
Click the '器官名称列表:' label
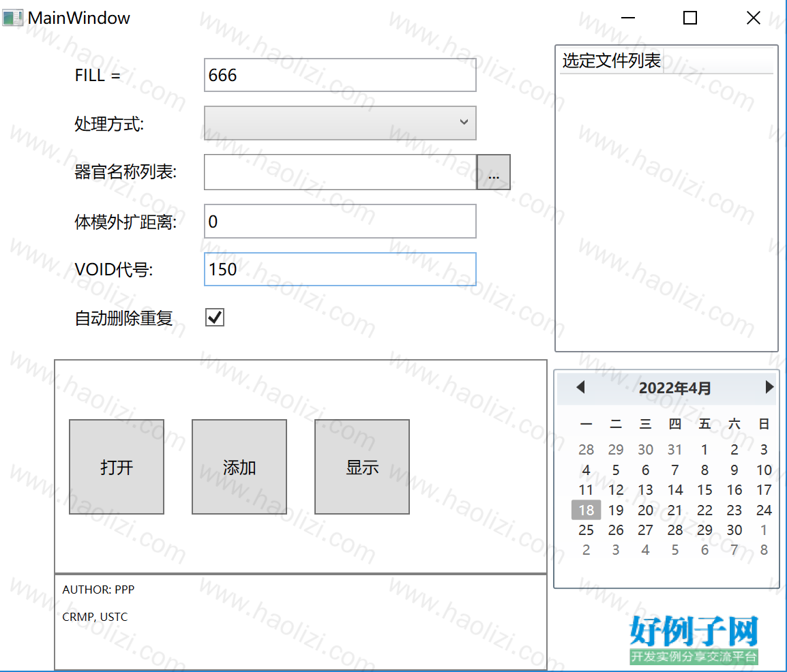125,172
